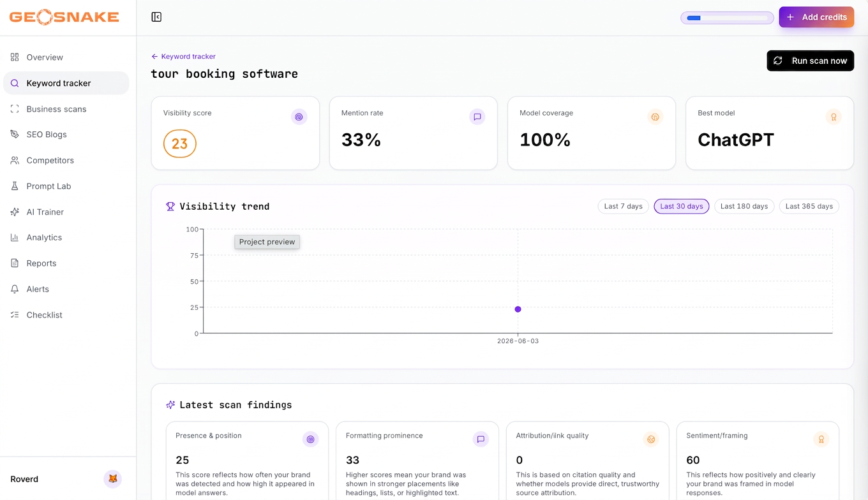This screenshot has width=868, height=500.
Task: Click the visibility score 23 circle
Action: click(x=180, y=143)
